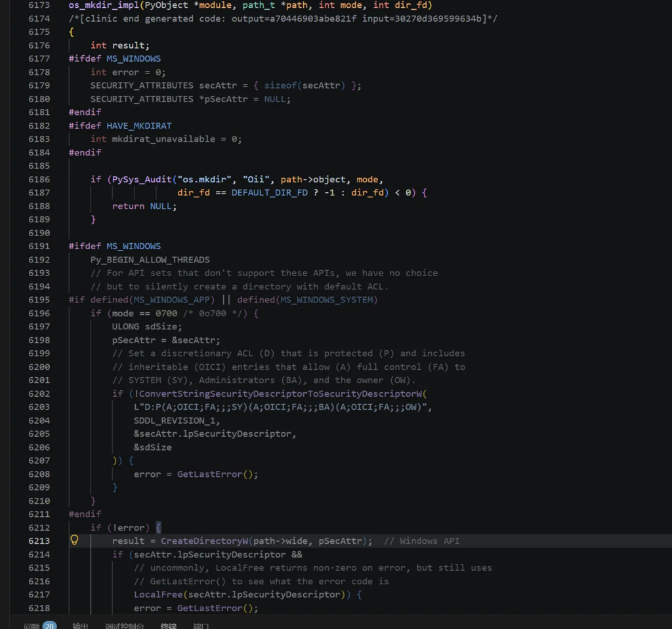Screen dimensions: 672x629
Task: Click the HAVE_MKDIRAT macro name
Action: 139,125
